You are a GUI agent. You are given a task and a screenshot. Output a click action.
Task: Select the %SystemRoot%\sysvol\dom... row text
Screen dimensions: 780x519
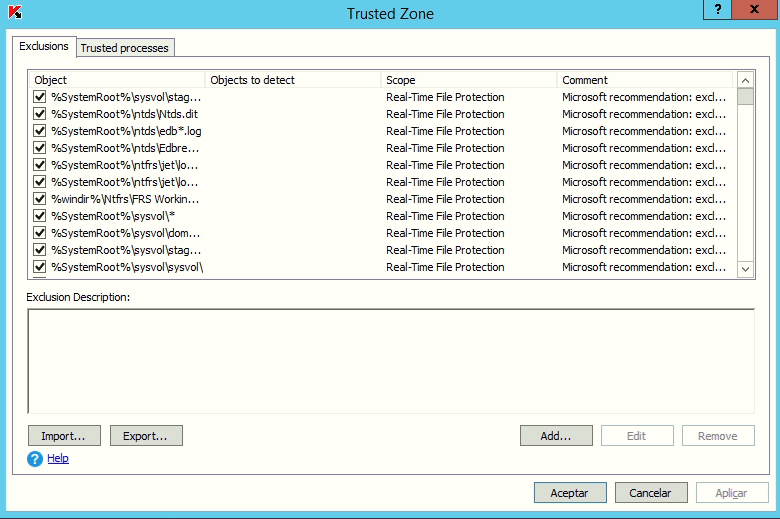coord(126,233)
